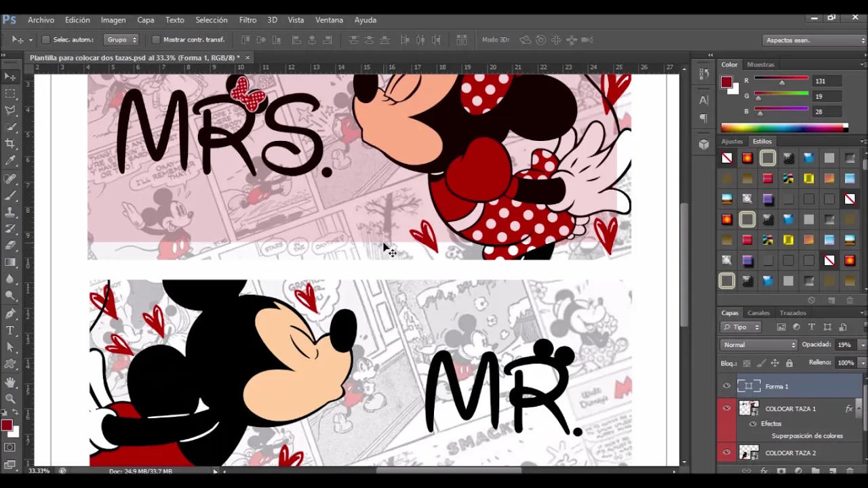The width and height of the screenshot is (868, 488).
Task: Switch to the Muestras tab
Action: pos(760,64)
